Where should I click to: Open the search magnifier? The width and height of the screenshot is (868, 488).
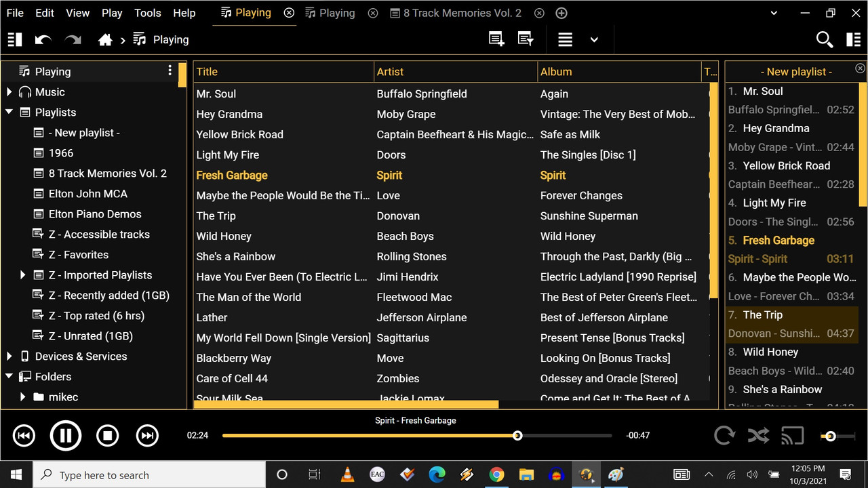pos(825,40)
